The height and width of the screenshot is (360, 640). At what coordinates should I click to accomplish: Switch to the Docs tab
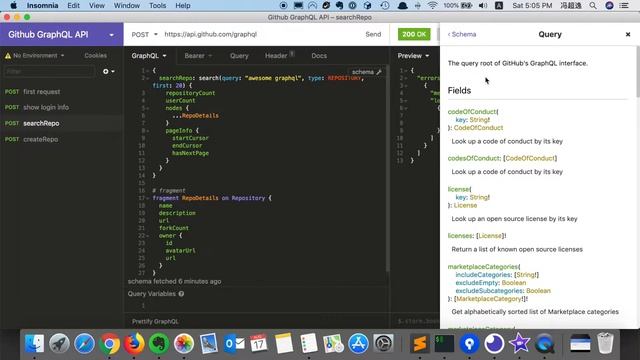point(319,56)
